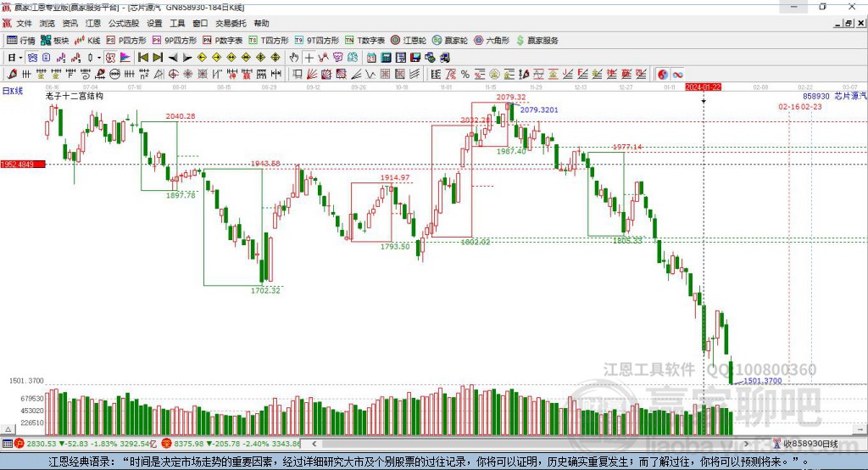
Task: Select the red pencil drawing tool
Action: pos(12,75)
